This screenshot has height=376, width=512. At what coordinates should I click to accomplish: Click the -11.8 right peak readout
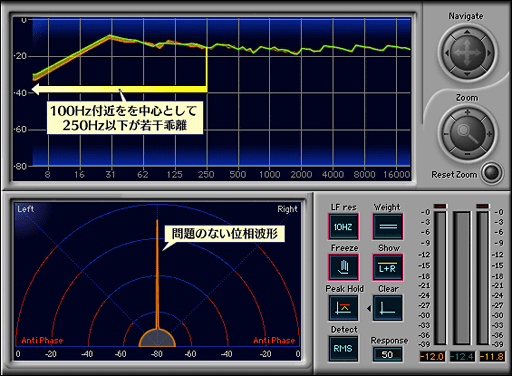click(491, 357)
